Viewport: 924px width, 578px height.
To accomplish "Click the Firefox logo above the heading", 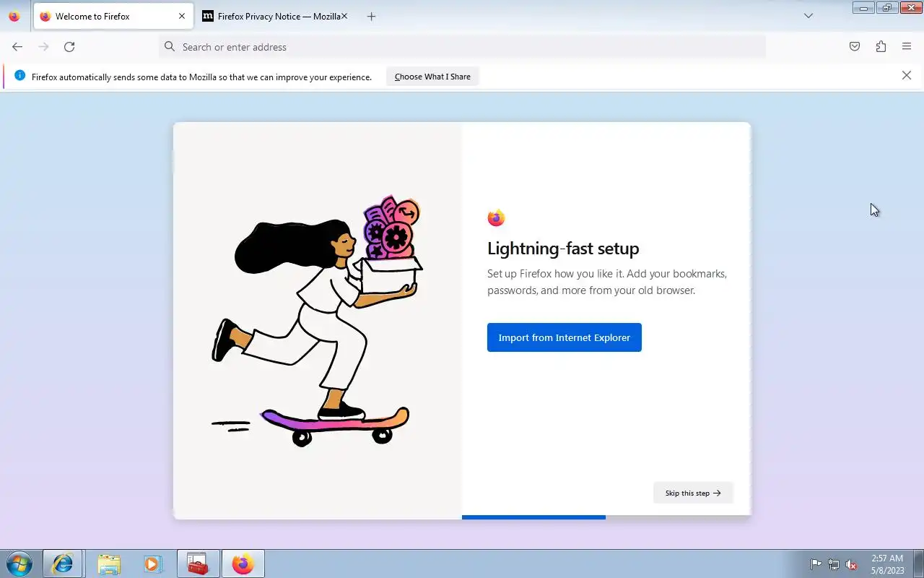I will tap(496, 217).
